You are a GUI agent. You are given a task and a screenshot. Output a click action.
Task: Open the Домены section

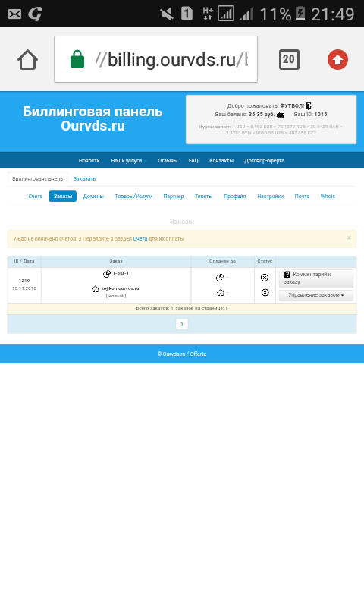click(93, 197)
